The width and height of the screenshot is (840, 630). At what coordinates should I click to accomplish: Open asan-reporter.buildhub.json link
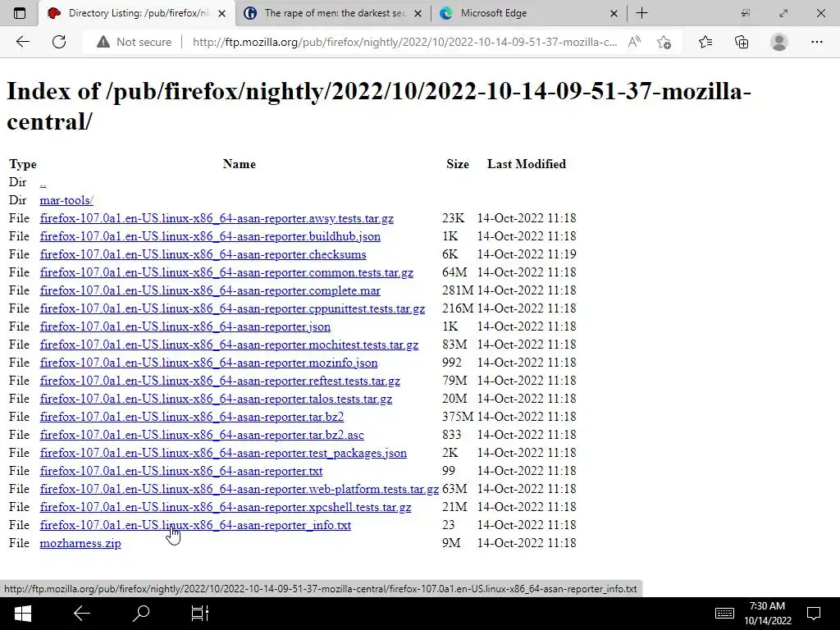point(210,236)
